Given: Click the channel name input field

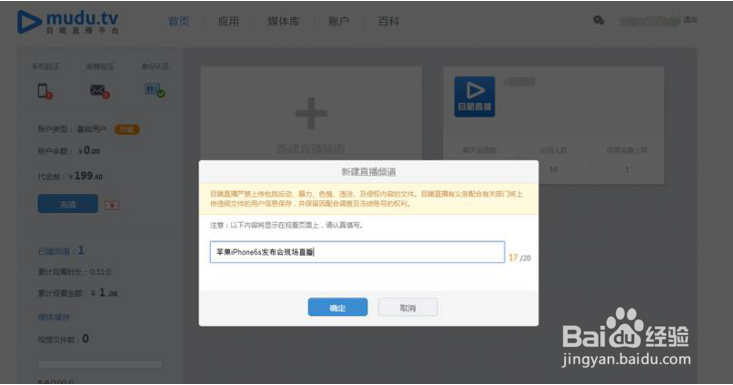Looking at the screenshot, I should point(357,252).
